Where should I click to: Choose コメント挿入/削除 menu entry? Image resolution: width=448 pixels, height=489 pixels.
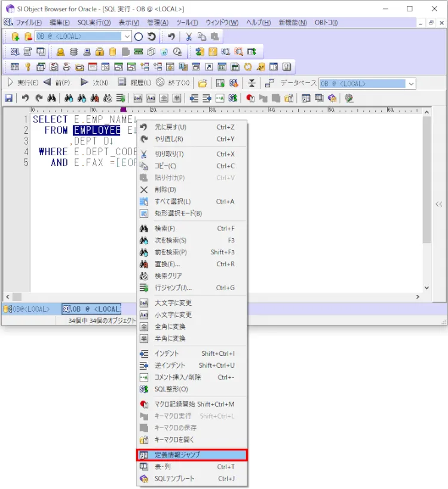click(192, 377)
